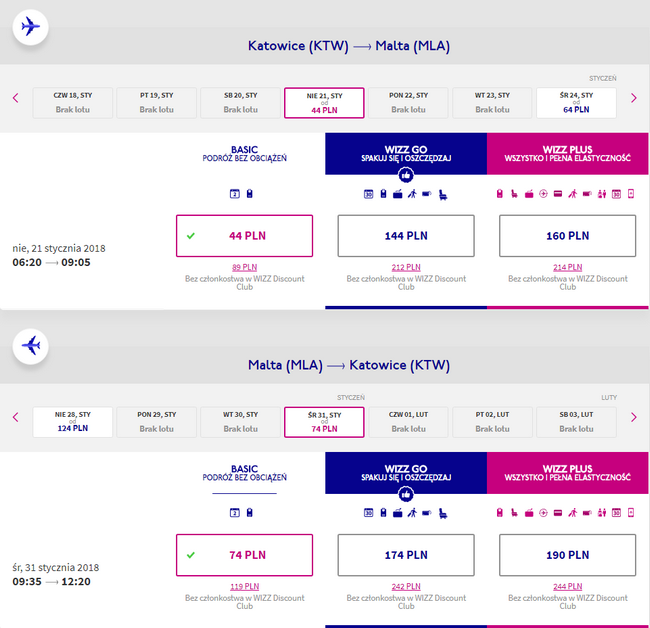Screen dimensions: 650x628
Task: Choose outbound date ŚR 24, STY 64 PLN
Action: (576, 103)
